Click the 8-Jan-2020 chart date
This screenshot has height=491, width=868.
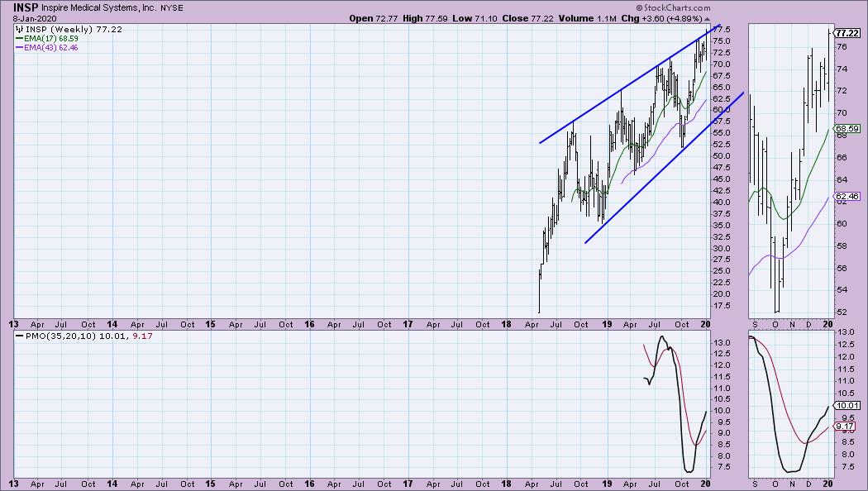coord(35,18)
